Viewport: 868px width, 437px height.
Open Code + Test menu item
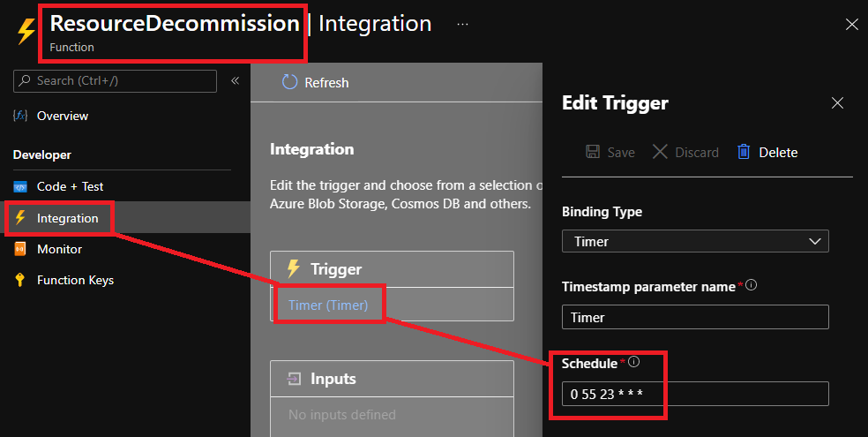tap(70, 186)
